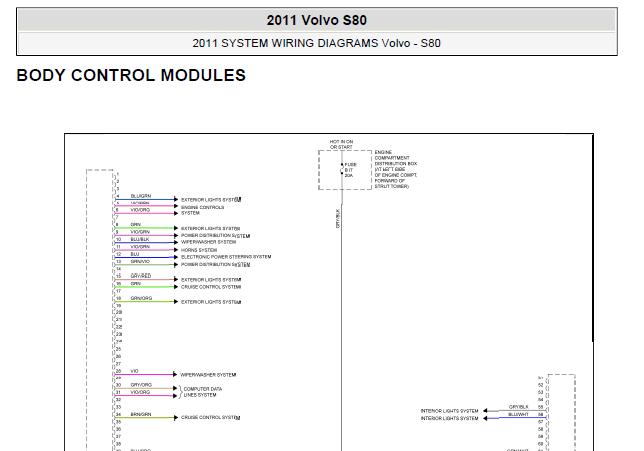
Task: Click pin number 14 on the left connector
Action: coord(119,269)
